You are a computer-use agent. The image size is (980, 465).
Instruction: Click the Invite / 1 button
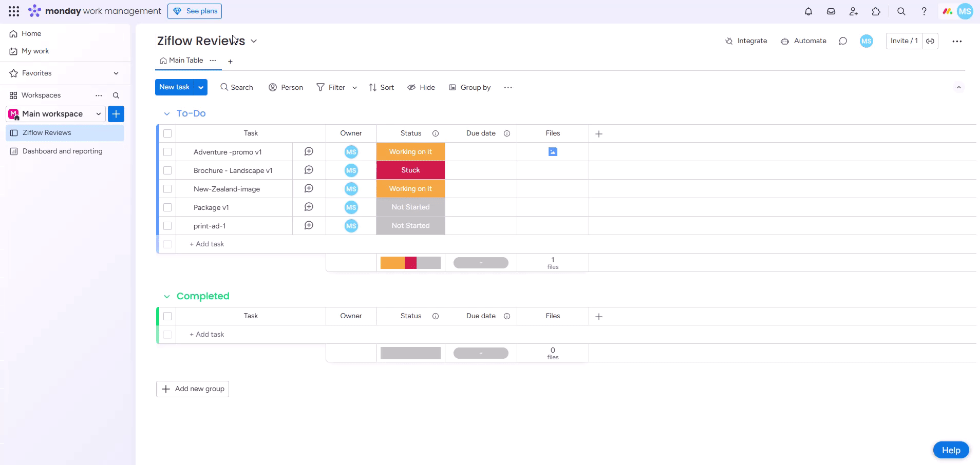click(x=904, y=41)
